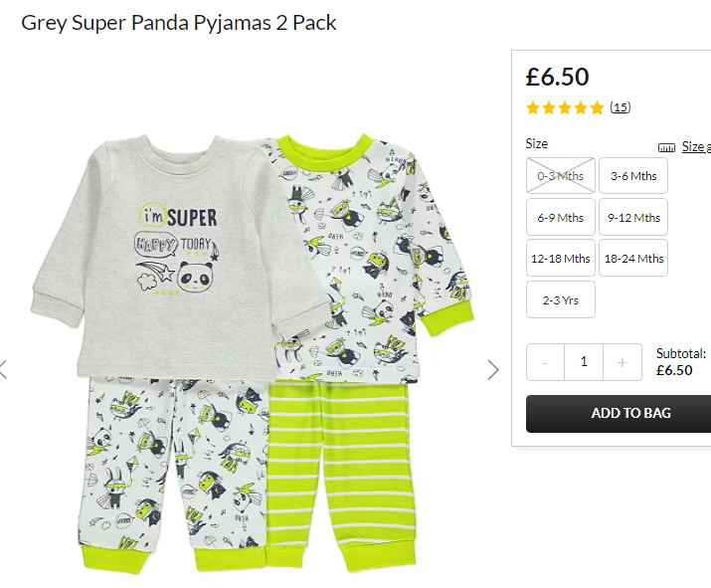Image resolution: width=711 pixels, height=588 pixels.
Task: Click the quantity input field
Action: (x=584, y=362)
